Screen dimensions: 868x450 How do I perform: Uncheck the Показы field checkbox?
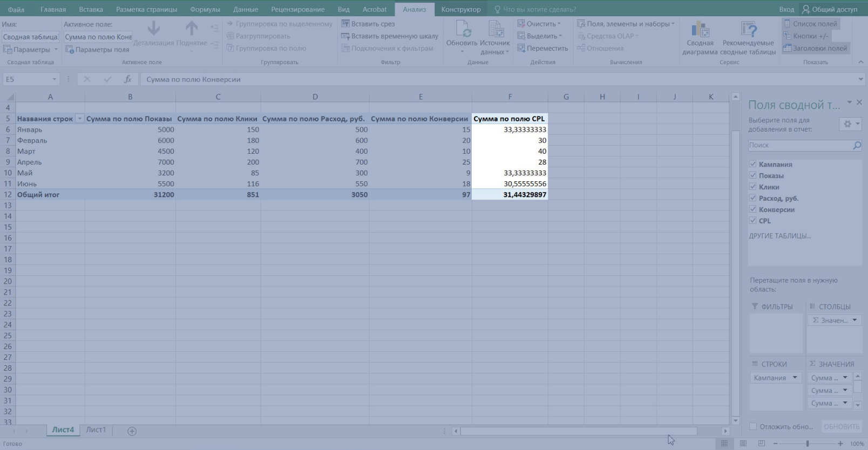753,175
